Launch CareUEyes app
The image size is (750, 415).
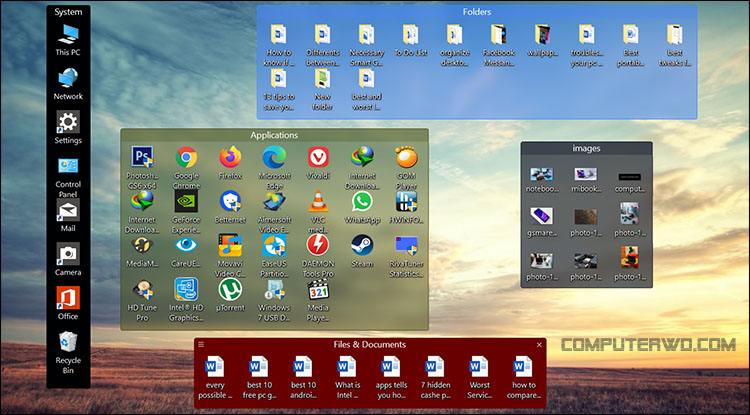click(186, 245)
